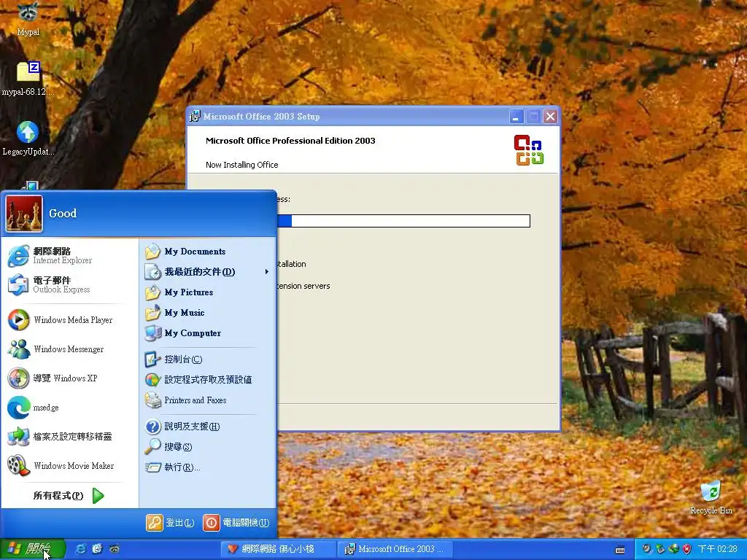The width and height of the screenshot is (747, 560).
Task: Open My Pictures folder
Action: coord(208,292)
